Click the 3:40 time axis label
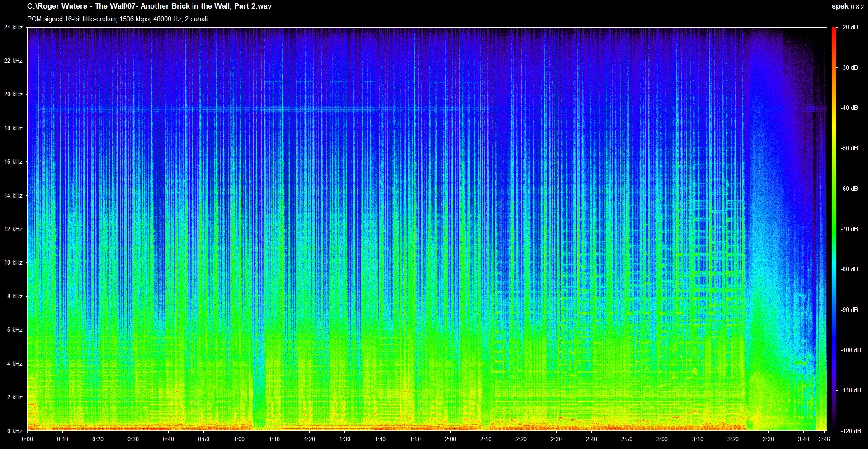The width and height of the screenshot is (868, 449). [803, 439]
